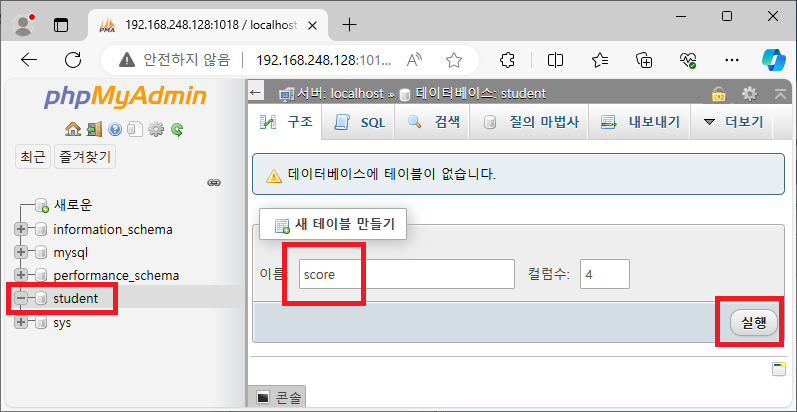Viewport: 797px width, 412px height.
Task: Click the log out door icon
Action: 94,130
